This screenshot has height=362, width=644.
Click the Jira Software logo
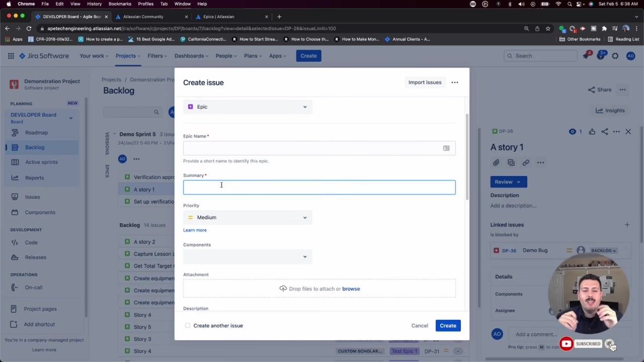[x=44, y=56]
